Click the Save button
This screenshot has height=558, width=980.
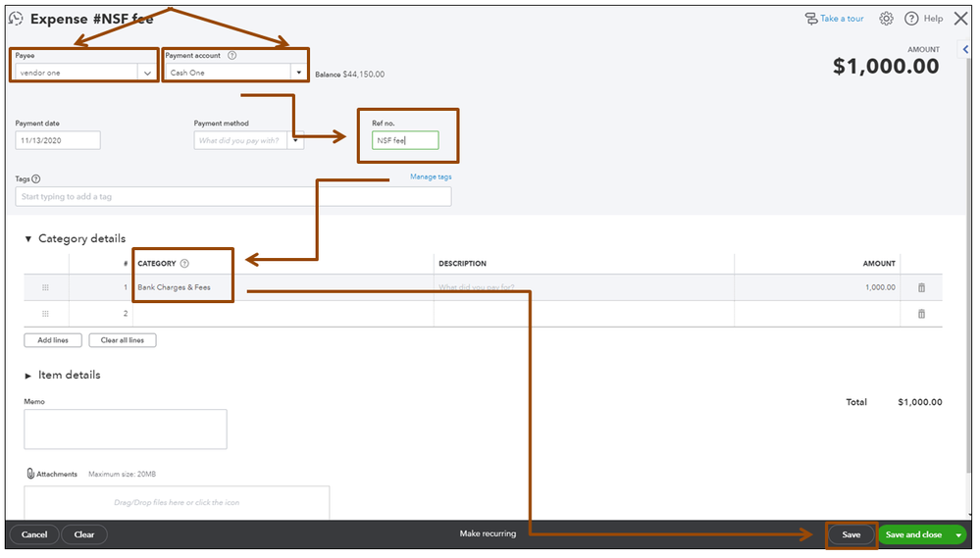click(x=851, y=534)
